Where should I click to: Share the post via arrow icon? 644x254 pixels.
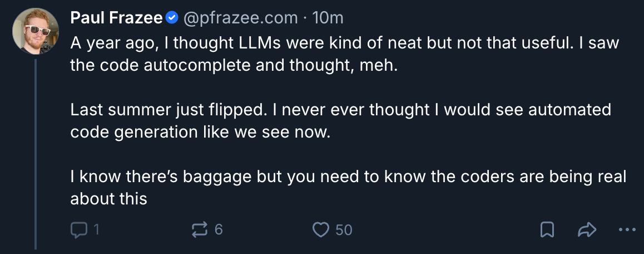(588, 229)
